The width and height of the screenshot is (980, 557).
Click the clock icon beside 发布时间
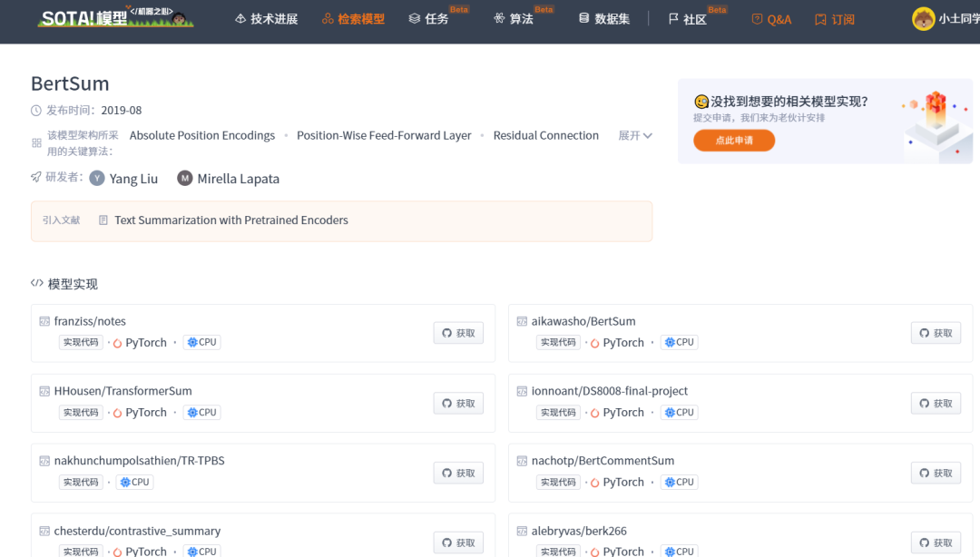coord(36,111)
